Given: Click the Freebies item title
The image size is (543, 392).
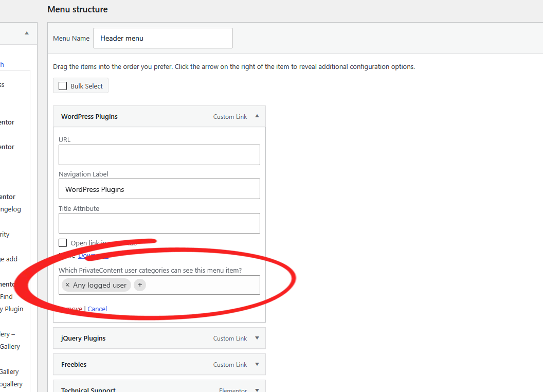Looking at the screenshot, I should [x=74, y=365].
